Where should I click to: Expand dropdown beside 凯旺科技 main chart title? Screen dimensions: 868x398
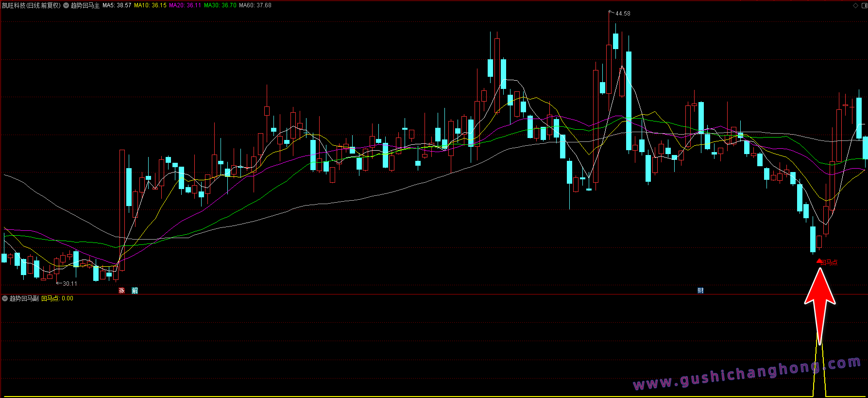[66, 5]
